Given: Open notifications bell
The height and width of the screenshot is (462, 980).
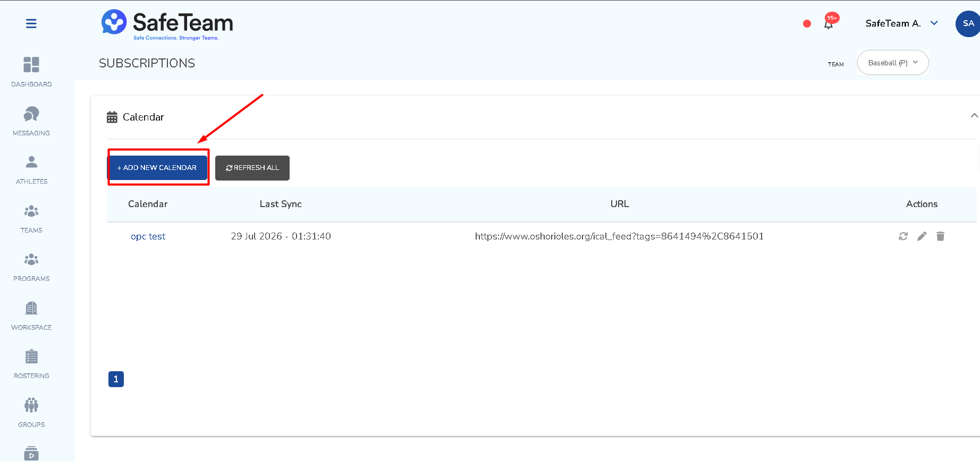Looking at the screenshot, I should [829, 23].
